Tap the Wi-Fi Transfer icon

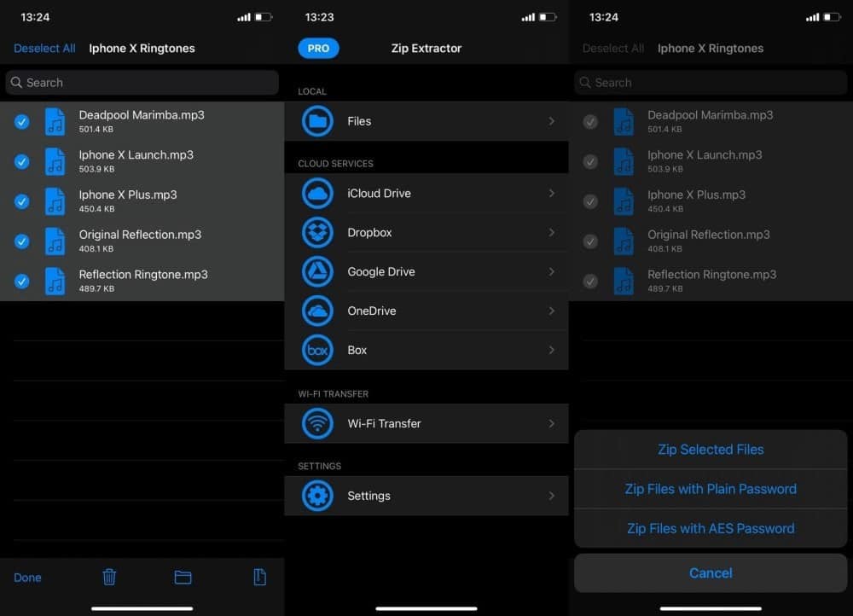coord(317,423)
